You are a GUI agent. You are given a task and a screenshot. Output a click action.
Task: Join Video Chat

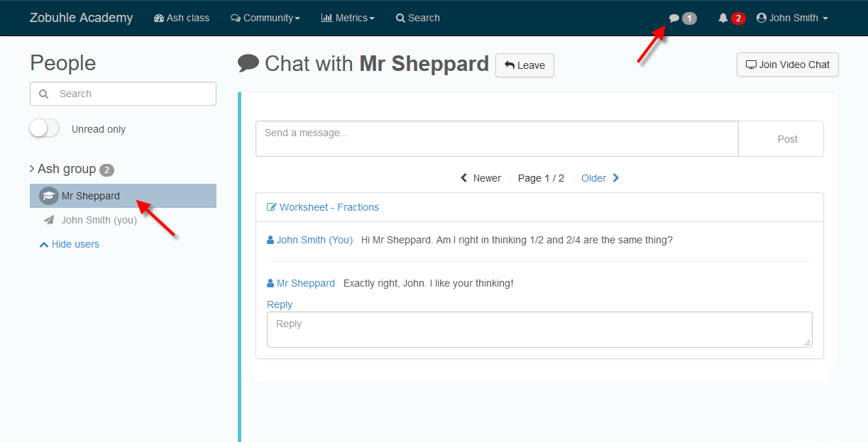(x=788, y=65)
